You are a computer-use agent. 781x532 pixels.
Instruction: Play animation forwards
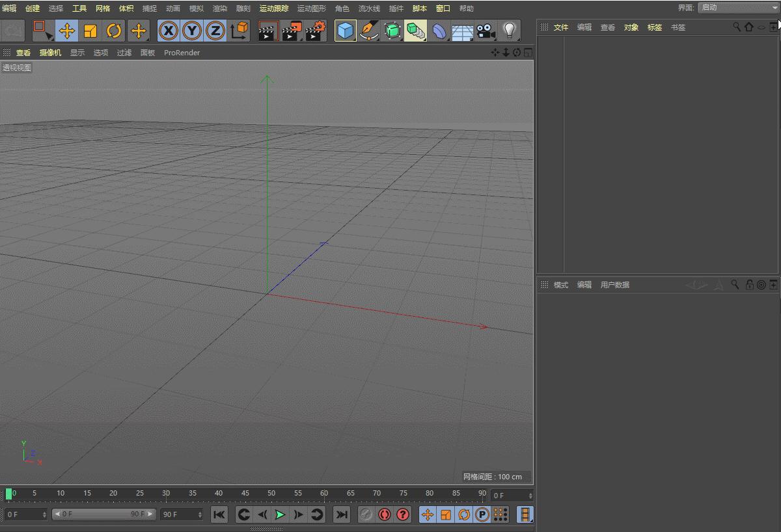[x=280, y=514]
